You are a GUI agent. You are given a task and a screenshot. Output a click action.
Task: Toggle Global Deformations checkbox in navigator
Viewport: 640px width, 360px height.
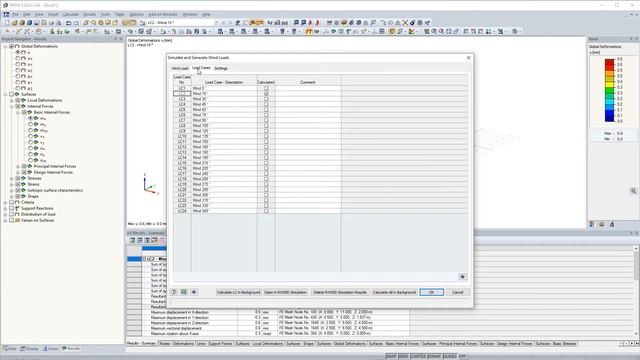pyautogui.click(x=11, y=47)
